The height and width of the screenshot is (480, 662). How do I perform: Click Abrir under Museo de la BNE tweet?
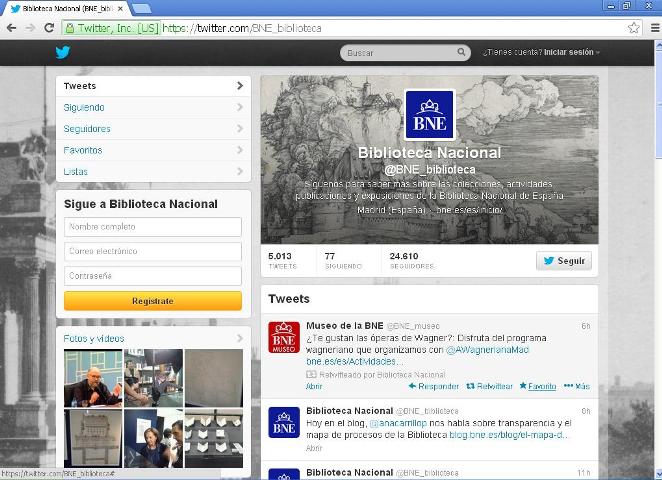314,386
